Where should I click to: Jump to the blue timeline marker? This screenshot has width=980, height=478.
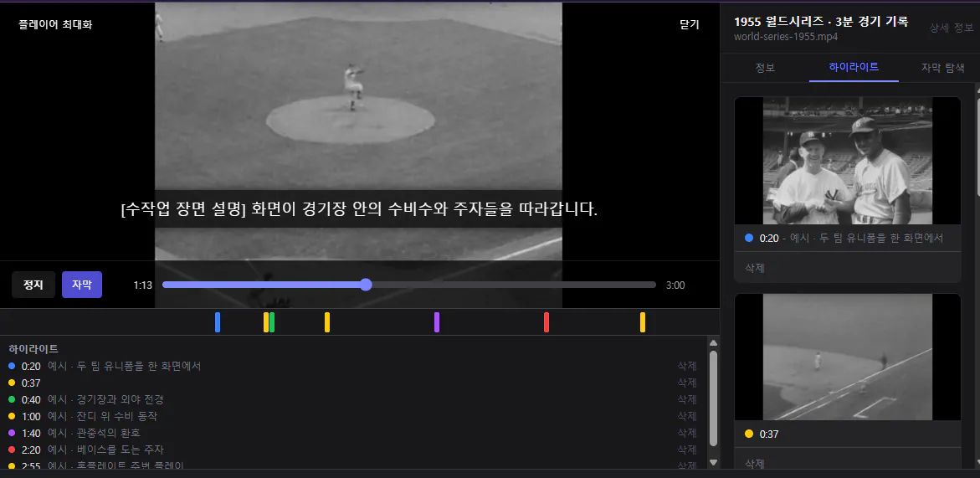pyautogui.click(x=218, y=322)
